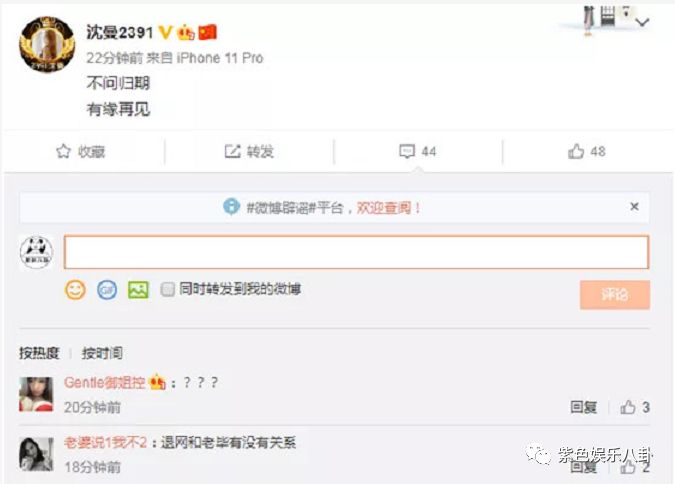Click the 转发 repost icon

pos(232,151)
